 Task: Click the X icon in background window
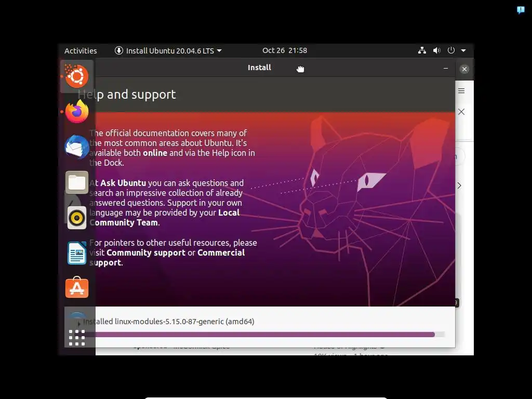(461, 112)
